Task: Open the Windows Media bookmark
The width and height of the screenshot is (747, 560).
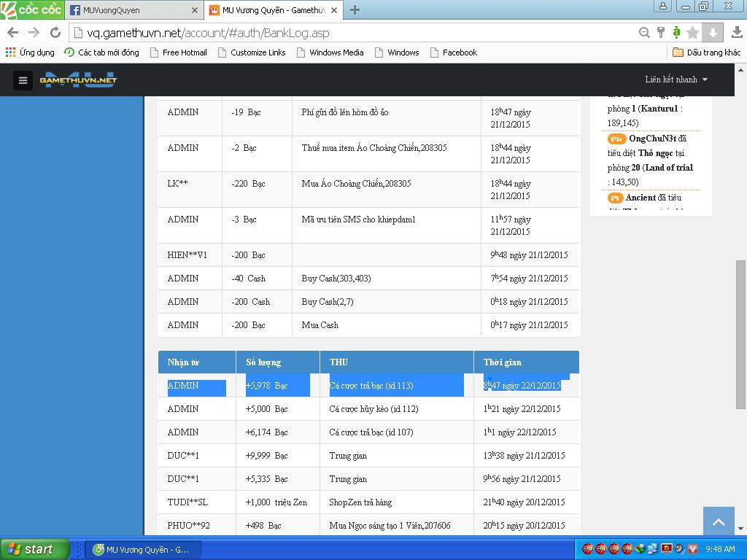Action: 330,52
